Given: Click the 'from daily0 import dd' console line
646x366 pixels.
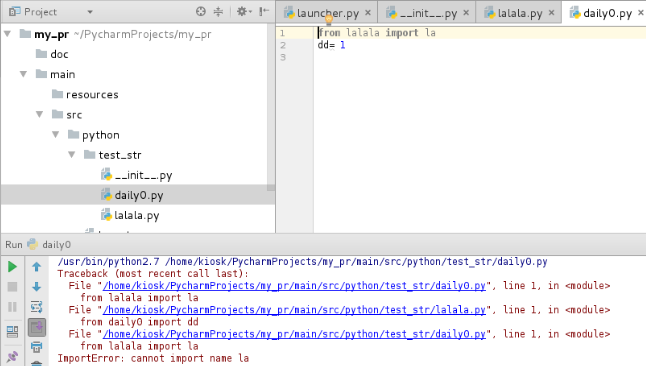Looking at the screenshot, I should (x=139, y=322).
